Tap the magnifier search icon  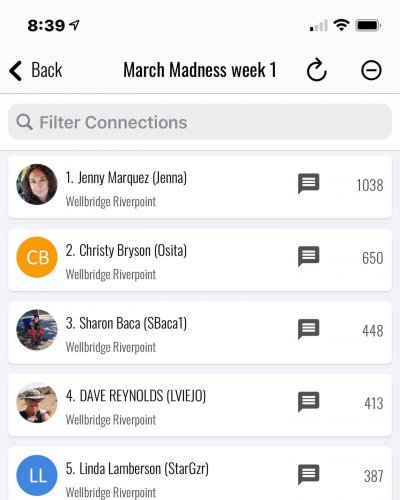(24, 122)
